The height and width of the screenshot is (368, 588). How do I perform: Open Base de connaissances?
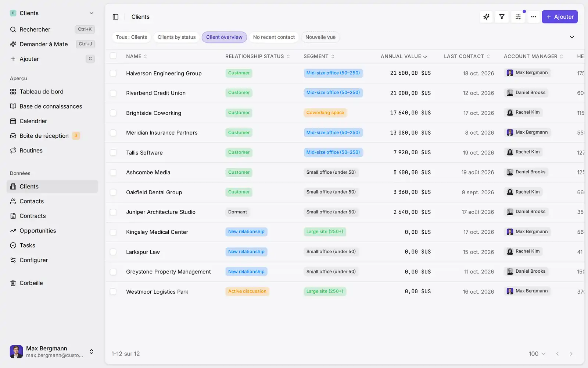[52, 106]
